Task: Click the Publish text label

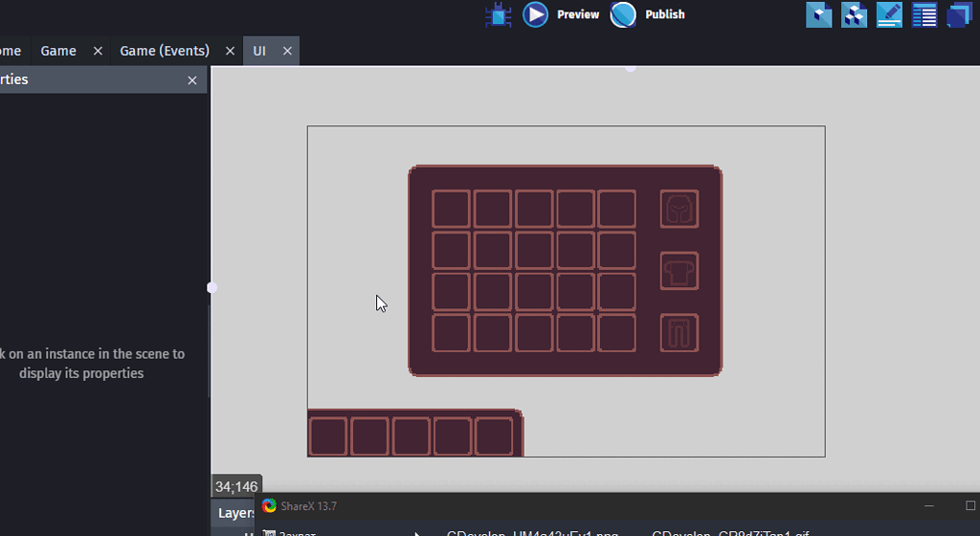Action: (665, 14)
